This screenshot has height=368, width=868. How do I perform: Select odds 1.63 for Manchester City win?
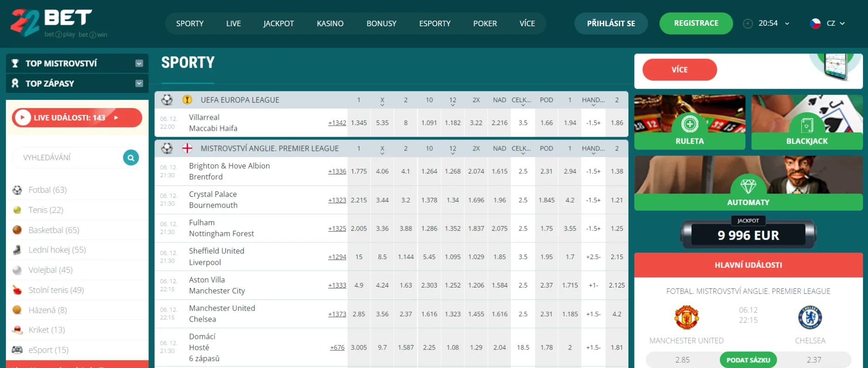coord(406,285)
